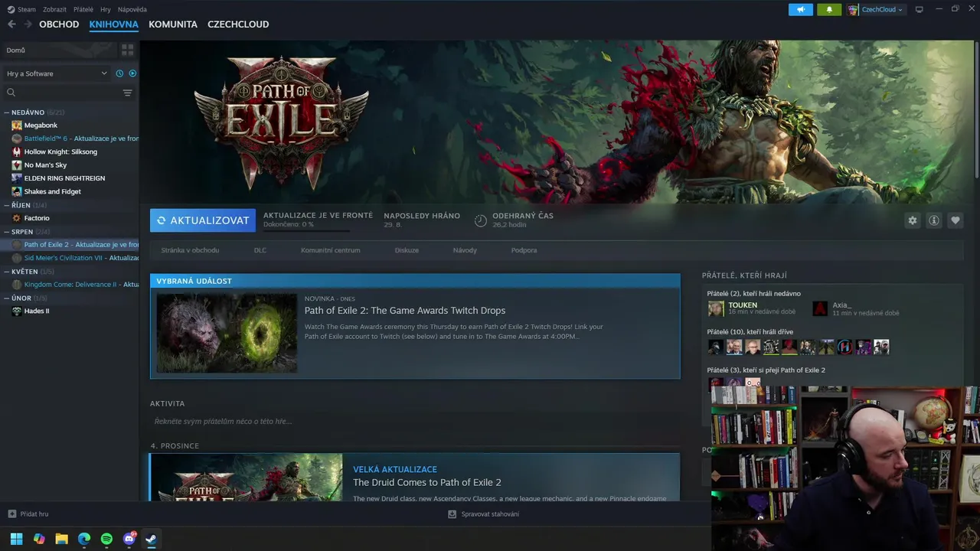
Task: Go forward with the right arrow
Action: tap(28, 24)
